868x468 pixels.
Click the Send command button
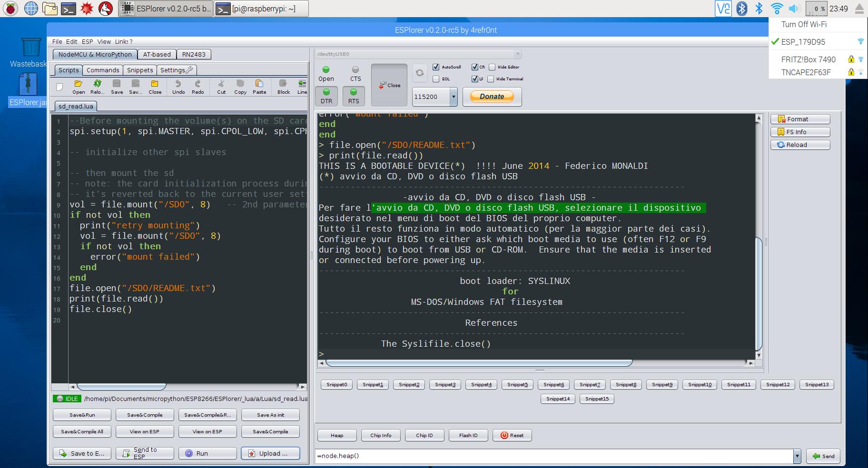pos(823,456)
